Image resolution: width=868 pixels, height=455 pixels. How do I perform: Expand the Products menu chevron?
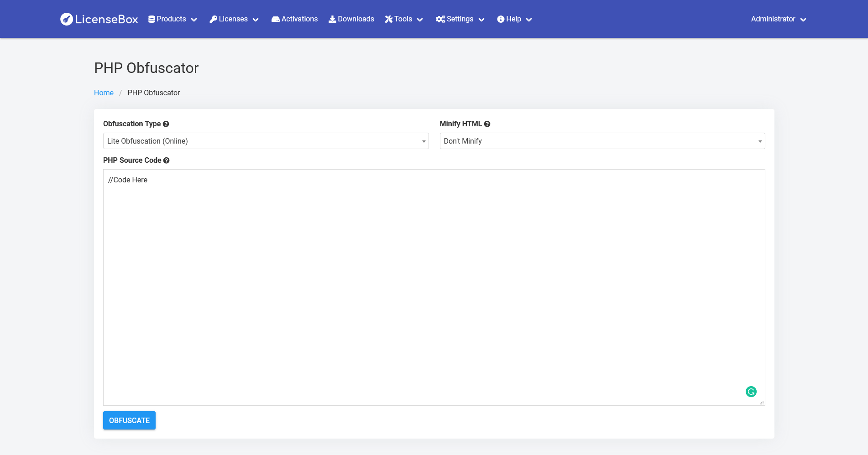[x=194, y=20]
